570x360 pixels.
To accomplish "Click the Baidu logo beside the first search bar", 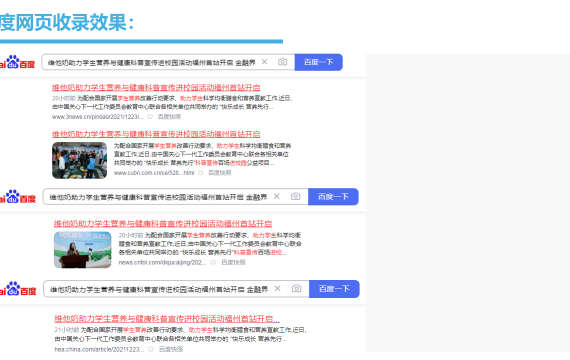I will pos(17,62).
